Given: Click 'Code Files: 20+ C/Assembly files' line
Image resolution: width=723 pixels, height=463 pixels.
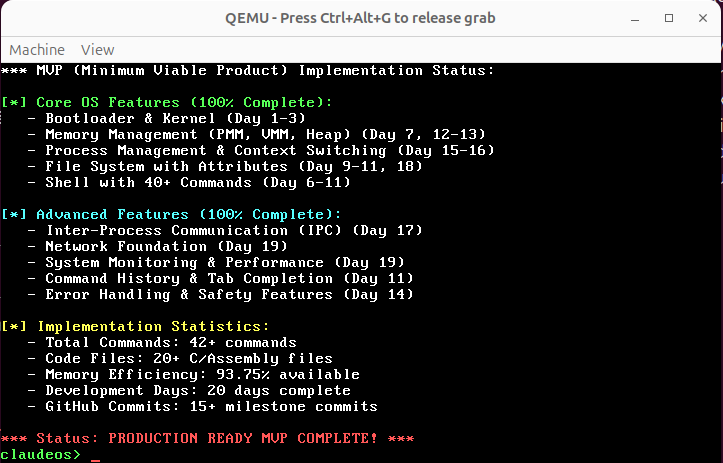Looking at the screenshot, I should (180, 358).
